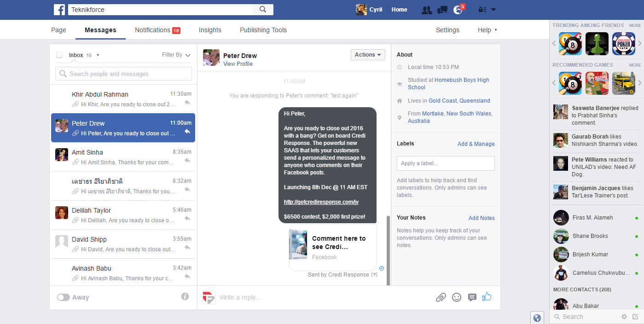Click Cyril's profile avatar in top bar

tap(361, 10)
